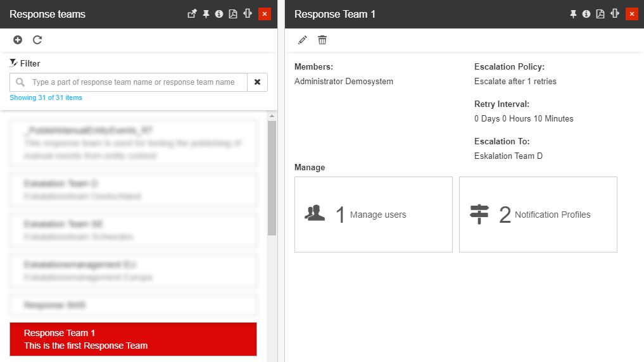The width and height of the screenshot is (644, 362).
Task: Export Response Team 1 panel as PDF
Action: coord(600,14)
